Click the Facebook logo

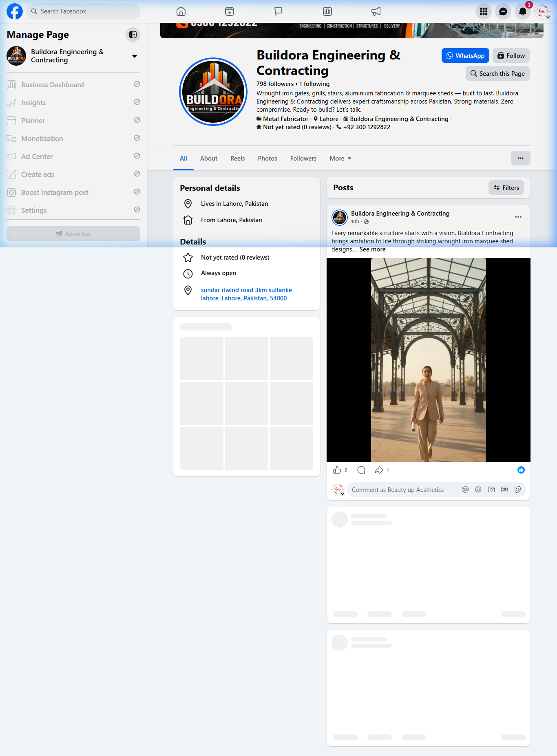point(15,11)
